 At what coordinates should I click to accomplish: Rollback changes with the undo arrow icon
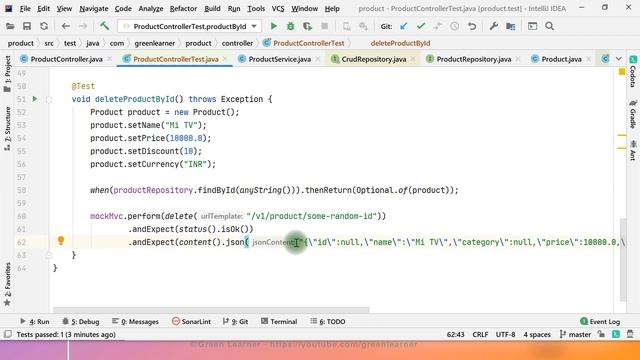coord(472,27)
